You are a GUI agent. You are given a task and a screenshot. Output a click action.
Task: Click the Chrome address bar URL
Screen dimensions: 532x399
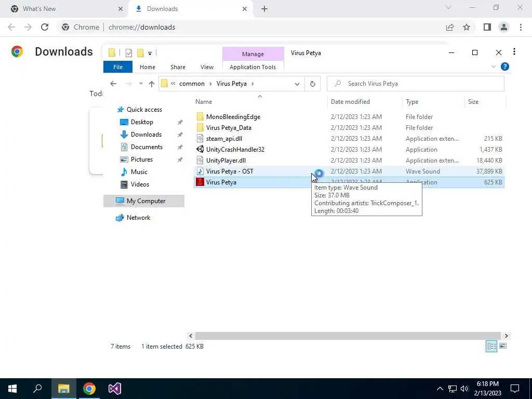click(x=142, y=27)
